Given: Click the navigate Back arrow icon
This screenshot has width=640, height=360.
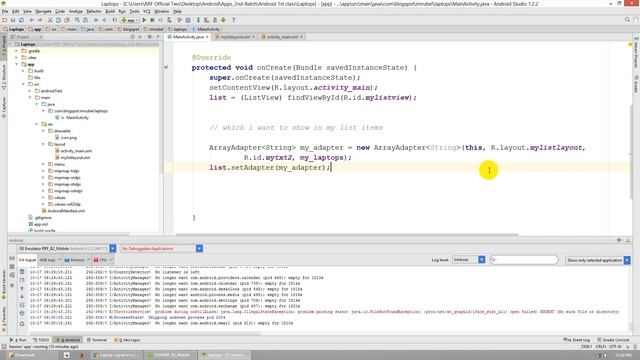Looking at the screenshot, I should click(x=96, y=20).
